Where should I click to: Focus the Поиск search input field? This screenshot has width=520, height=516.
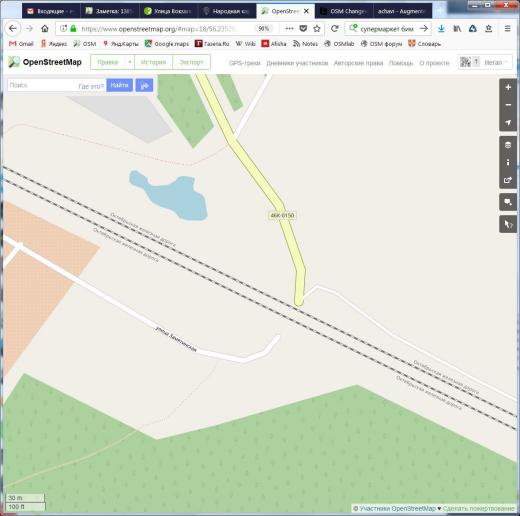point(42,85)
